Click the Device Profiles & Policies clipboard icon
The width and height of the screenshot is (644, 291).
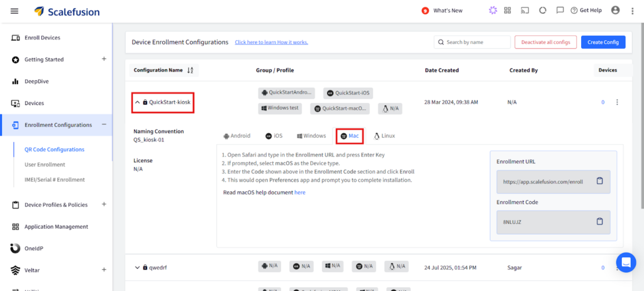[16, 204]
